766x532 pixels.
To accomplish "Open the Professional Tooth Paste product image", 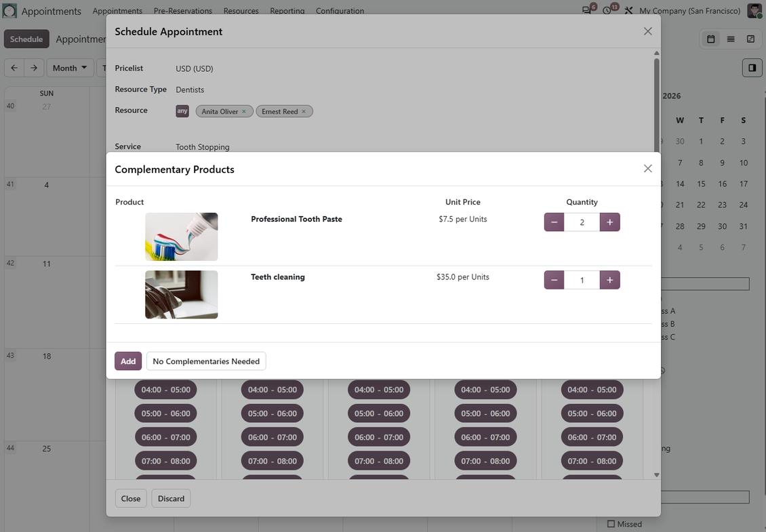I will pyautogui.click(x=181, y=237).
